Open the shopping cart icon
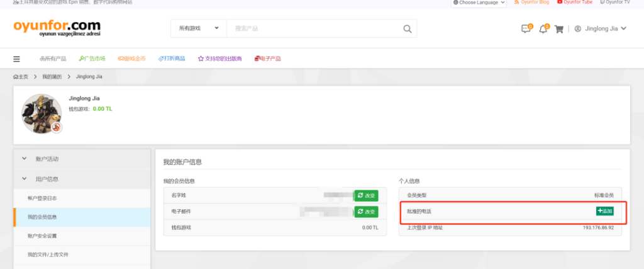Viewport: 644px width, 269px height. coord(558,29)
